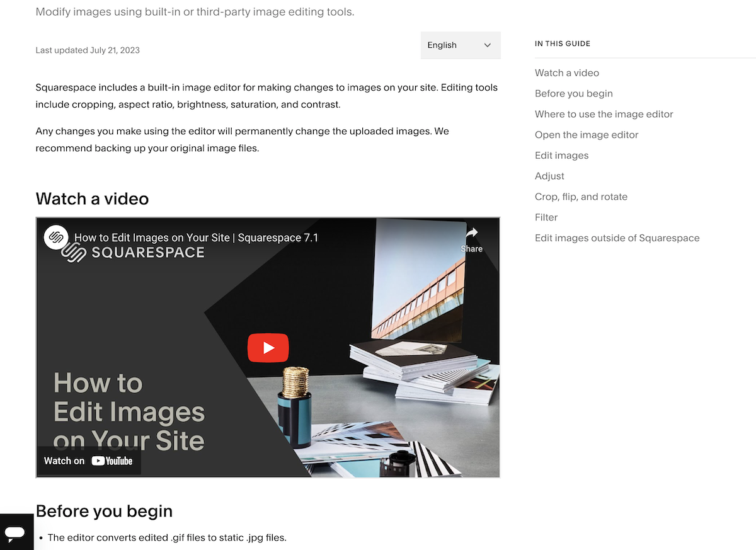
Task: Go to Before you begin in guide
Action: (x=574, y=94)
